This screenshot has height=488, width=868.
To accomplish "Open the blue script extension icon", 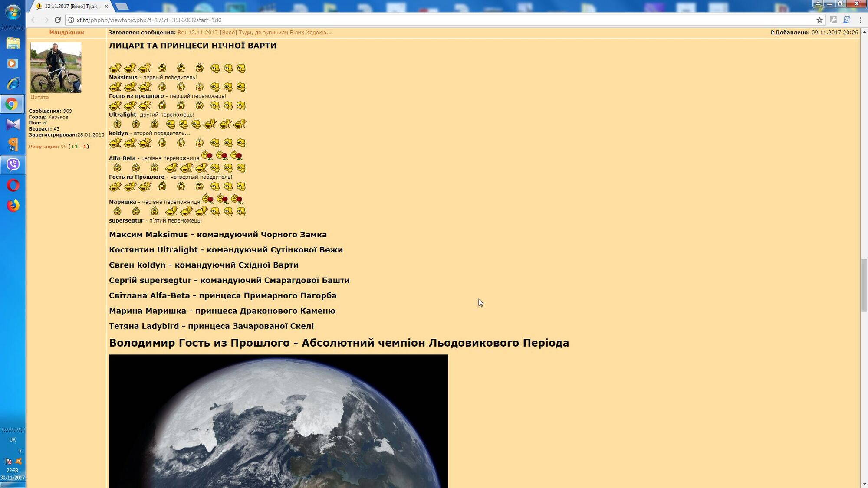I will 846,20.
